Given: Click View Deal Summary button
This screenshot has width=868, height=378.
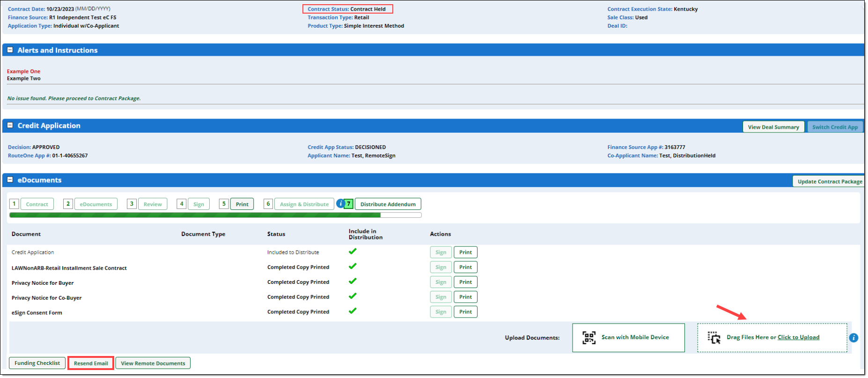Looking at the screenshot, I should coord(773,127).
